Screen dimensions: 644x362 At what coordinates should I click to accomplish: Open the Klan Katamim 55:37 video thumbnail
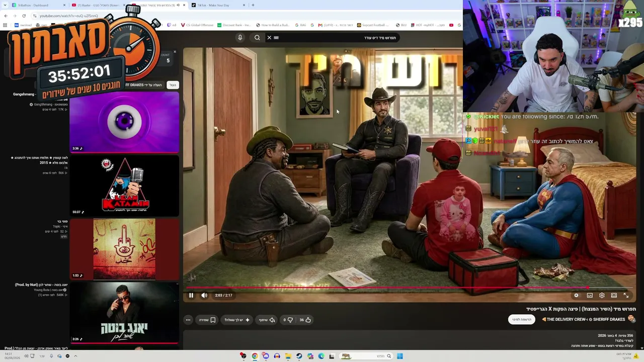pyautogui.click(x=124, y=186)
